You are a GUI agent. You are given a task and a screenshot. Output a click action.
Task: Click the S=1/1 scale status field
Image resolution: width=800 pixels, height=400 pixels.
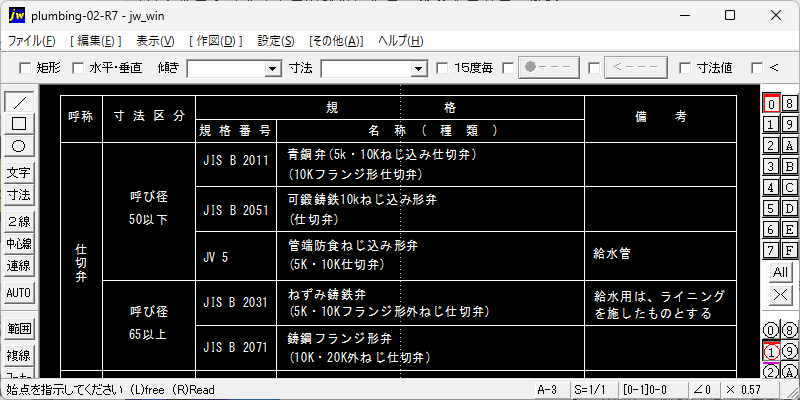pos(589,389)
